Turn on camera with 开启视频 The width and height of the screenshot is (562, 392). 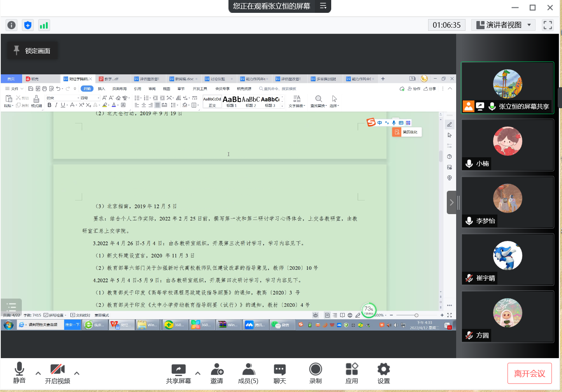57,373
